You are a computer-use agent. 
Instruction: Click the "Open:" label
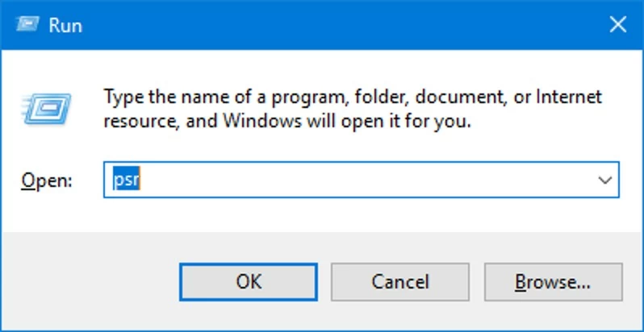coord(47,181)
